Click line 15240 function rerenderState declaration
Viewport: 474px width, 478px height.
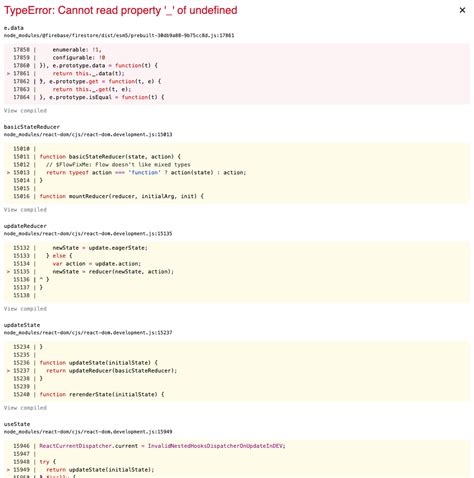coord(102,394)
